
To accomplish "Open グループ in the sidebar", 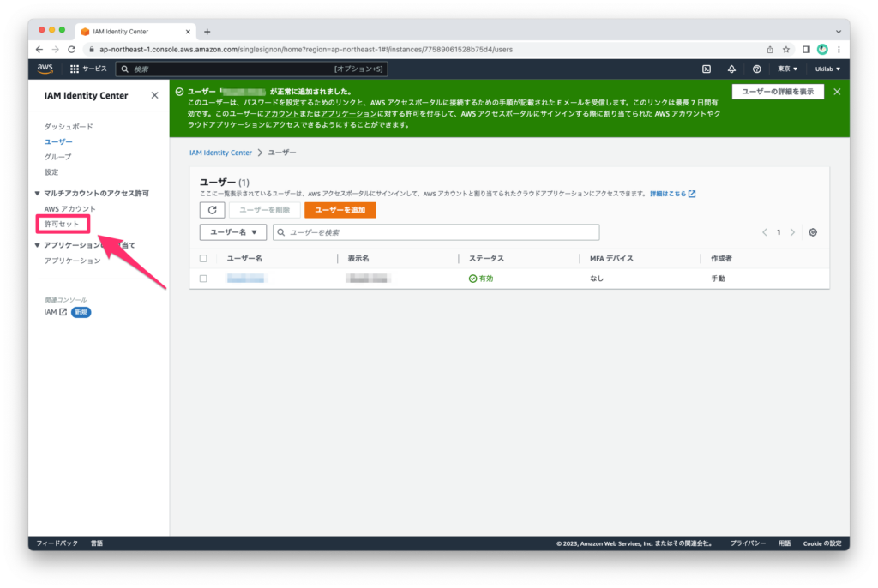I will [x=57, y=157].
